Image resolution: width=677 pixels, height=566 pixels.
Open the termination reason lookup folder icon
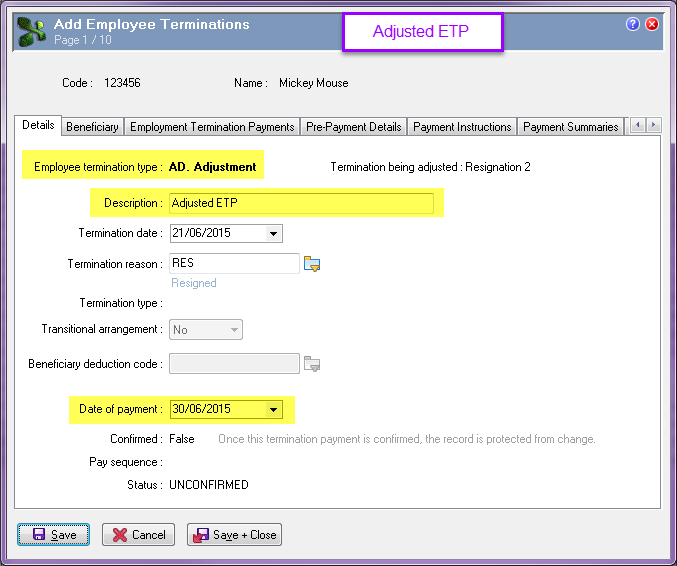click(312, 264)
